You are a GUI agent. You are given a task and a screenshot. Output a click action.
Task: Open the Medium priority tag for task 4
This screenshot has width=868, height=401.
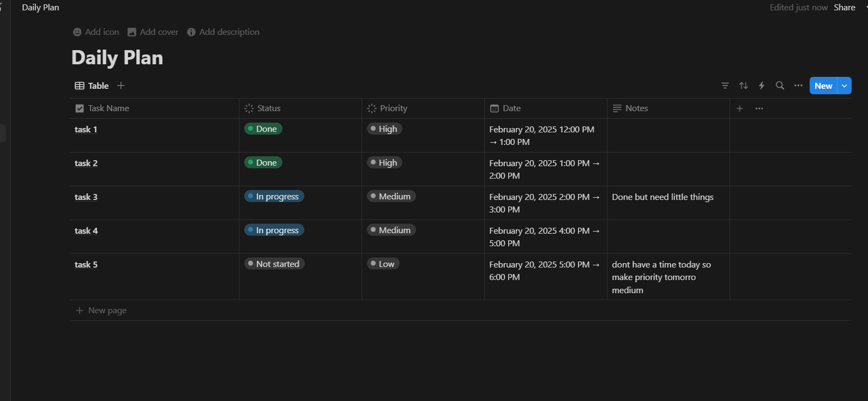tap(391, 230)
